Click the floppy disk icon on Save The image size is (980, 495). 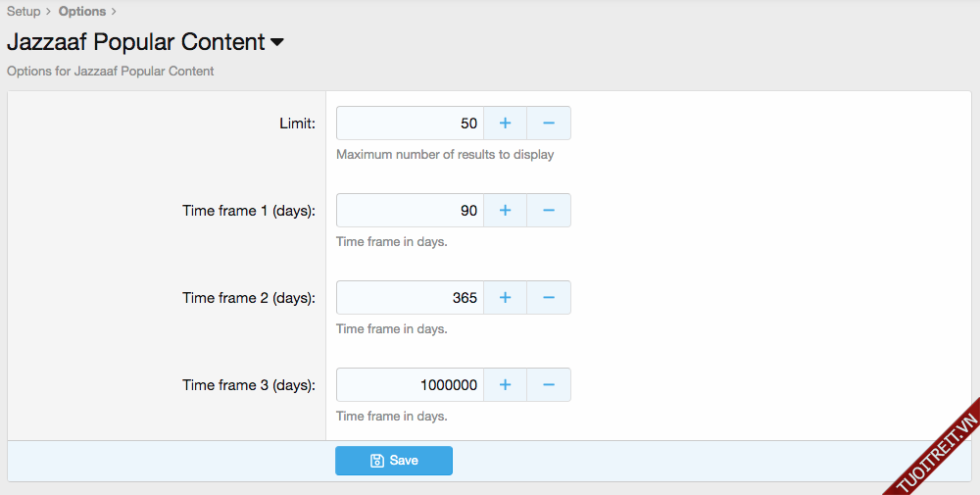[377, 461]
